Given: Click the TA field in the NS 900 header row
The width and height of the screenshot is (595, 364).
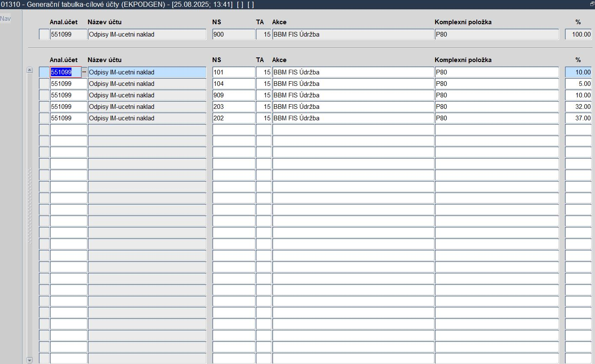Looking at the screenshot, I should pos(264,34).
